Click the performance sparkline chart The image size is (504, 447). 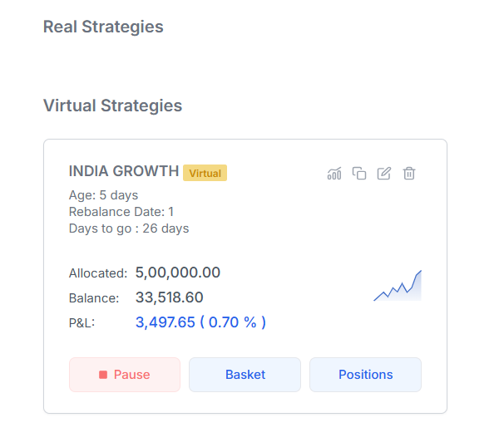[x=398, y=286]
